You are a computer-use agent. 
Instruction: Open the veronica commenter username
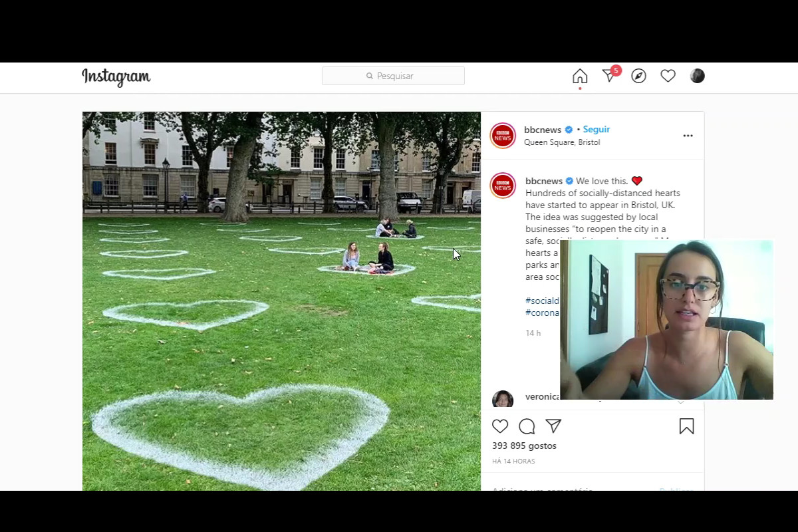tap(543, 396)
